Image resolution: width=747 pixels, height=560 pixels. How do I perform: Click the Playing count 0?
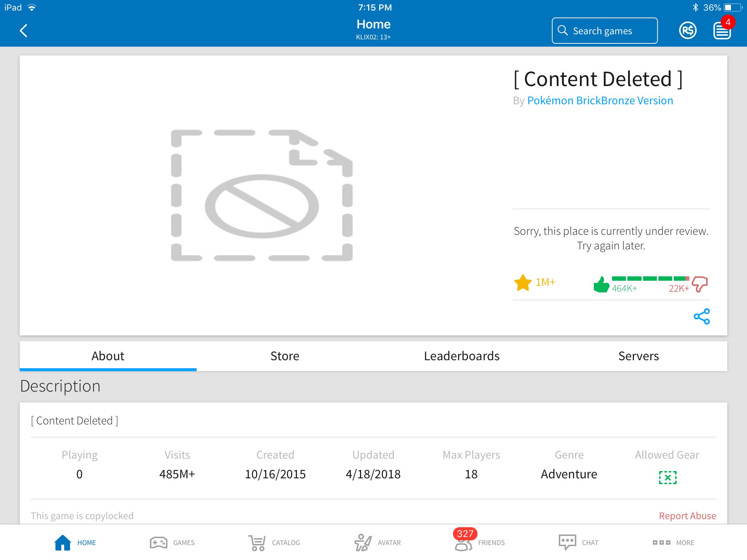point(80,474)
